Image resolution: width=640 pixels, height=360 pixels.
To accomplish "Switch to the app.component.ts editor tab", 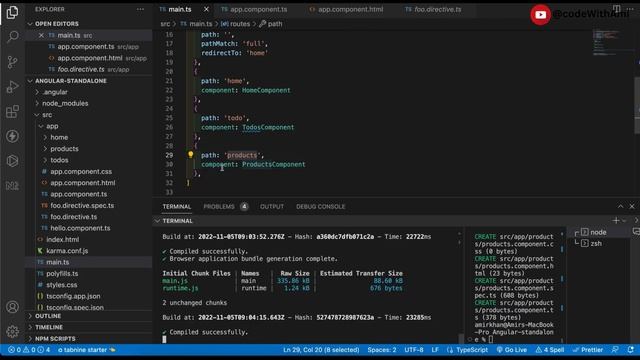I will coord(258,9).
